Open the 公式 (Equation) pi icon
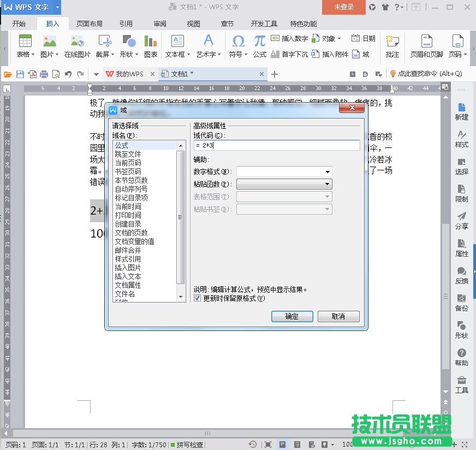Viewport: 476px width, 450px height. (260, 42)
